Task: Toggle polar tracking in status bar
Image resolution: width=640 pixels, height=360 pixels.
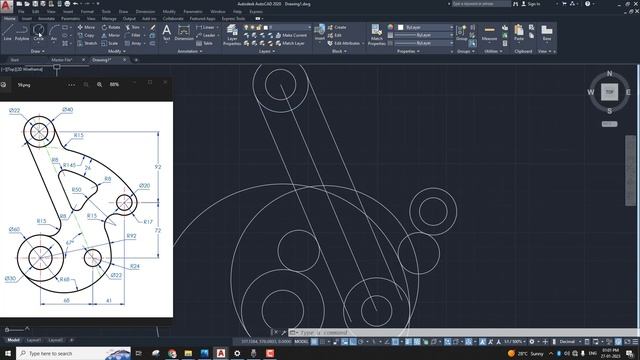Action: [x=361, y=342]
